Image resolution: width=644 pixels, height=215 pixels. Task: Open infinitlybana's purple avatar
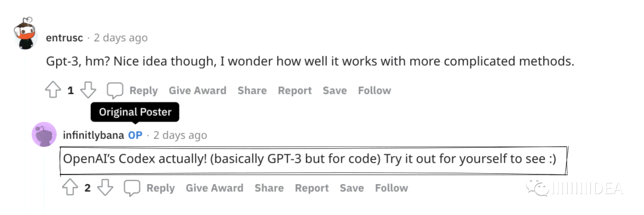(44, 134)
